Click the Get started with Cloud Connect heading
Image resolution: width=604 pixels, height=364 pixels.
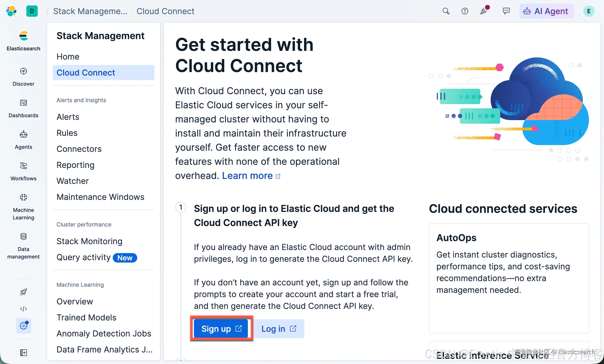tap(244, 55)
